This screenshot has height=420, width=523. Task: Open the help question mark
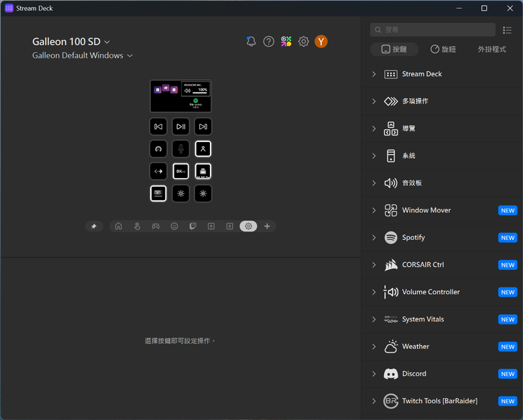coord(269,42)
